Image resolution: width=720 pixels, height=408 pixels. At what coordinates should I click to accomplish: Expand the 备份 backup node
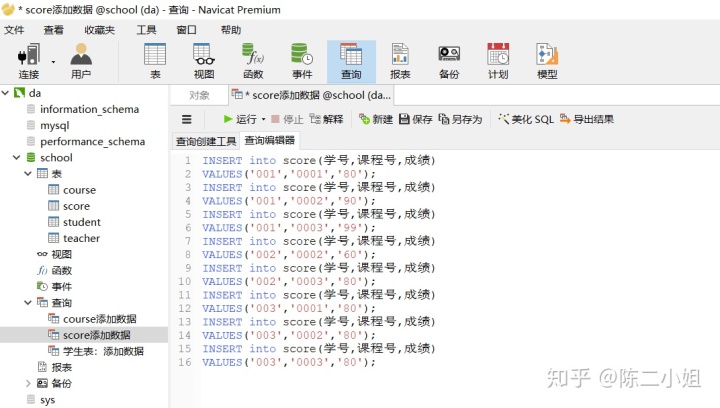[28, 383]
